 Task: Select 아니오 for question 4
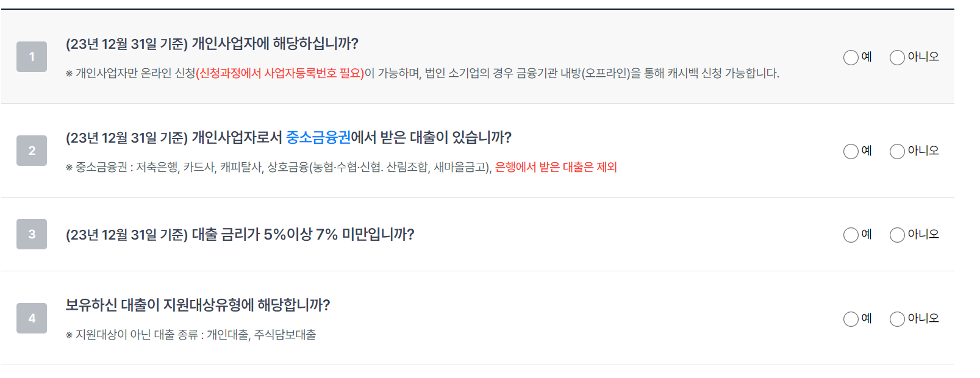(x=896, y=318)
